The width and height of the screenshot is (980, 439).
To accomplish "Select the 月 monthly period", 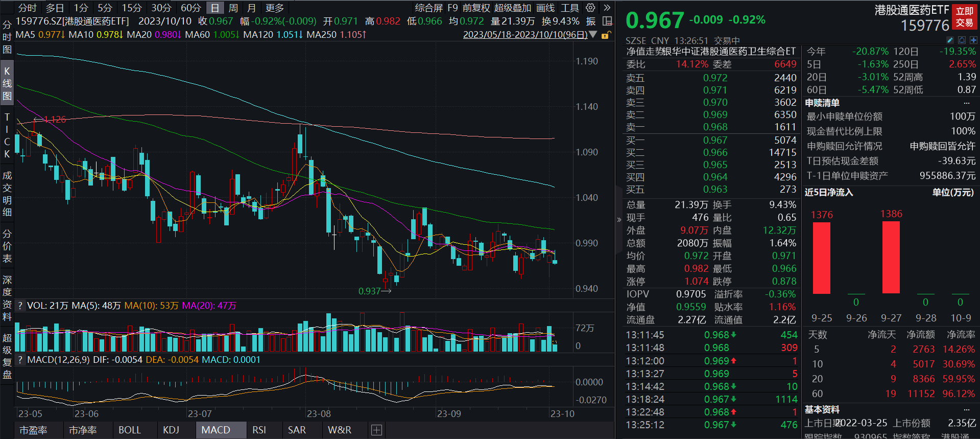I will coord(251,8).
